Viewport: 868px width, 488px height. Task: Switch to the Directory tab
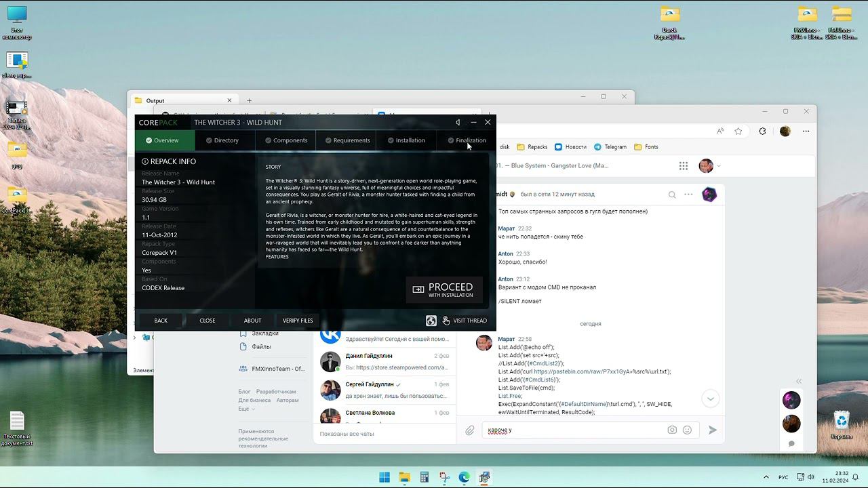pos(225,140)
